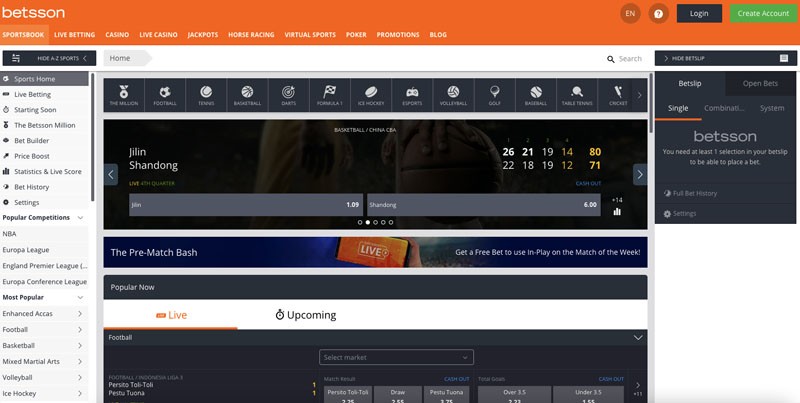This screenshot has height=403, width=800.
Task: Select the Volleyball sport icon
Action: [x=453, y=95]
